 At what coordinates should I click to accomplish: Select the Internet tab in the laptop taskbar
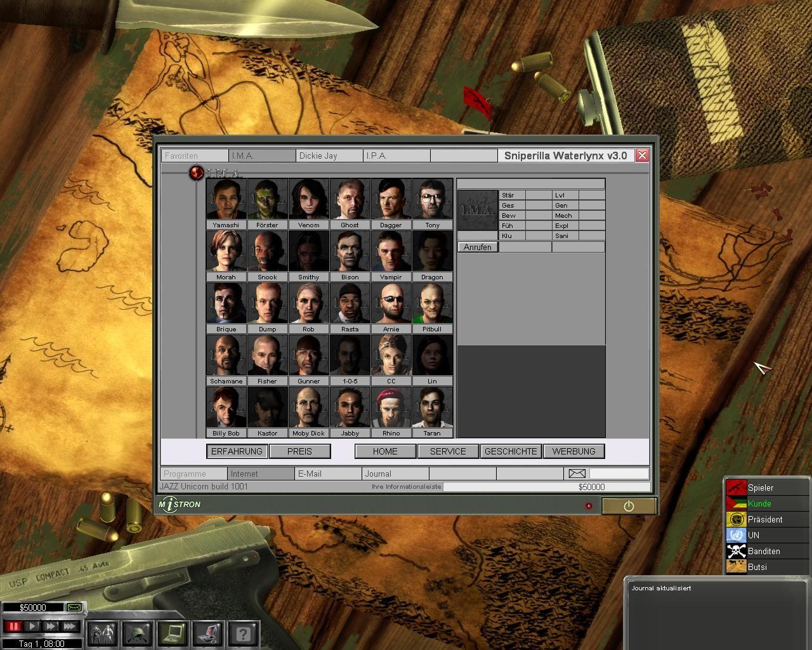(x=261, y=474)
